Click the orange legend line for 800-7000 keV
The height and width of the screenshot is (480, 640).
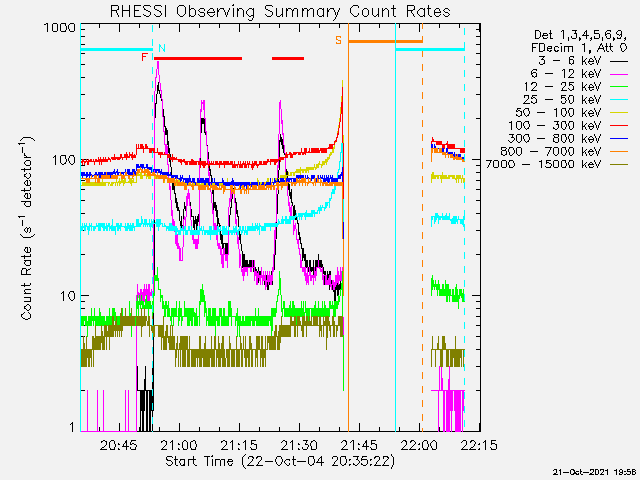click(619, 152)
